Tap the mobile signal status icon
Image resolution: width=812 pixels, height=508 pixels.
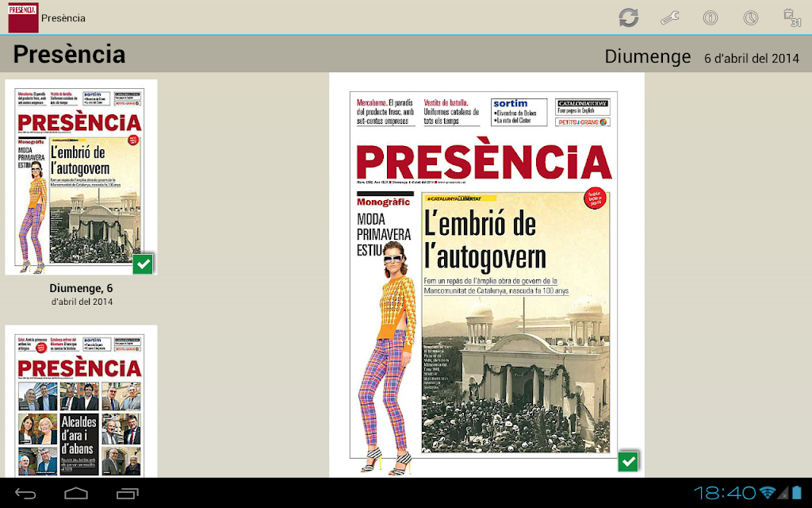[x=783, y=493]
